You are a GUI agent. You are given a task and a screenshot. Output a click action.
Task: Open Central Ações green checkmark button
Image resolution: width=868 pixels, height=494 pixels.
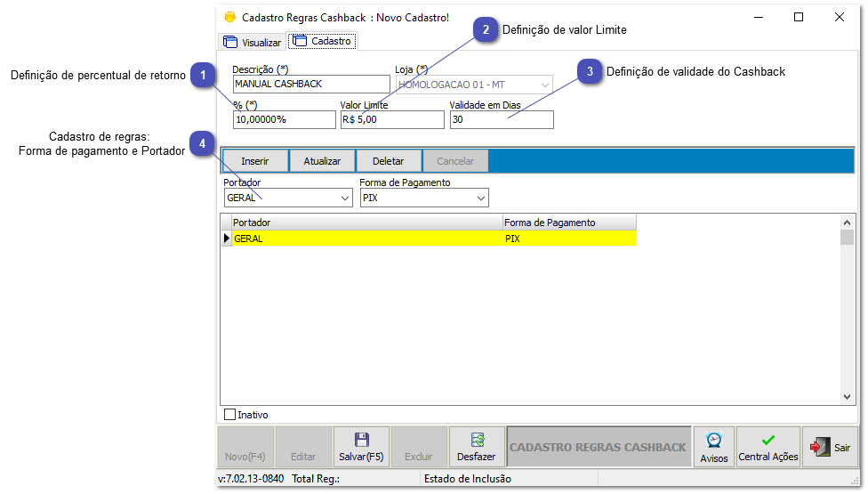(768, 447)
